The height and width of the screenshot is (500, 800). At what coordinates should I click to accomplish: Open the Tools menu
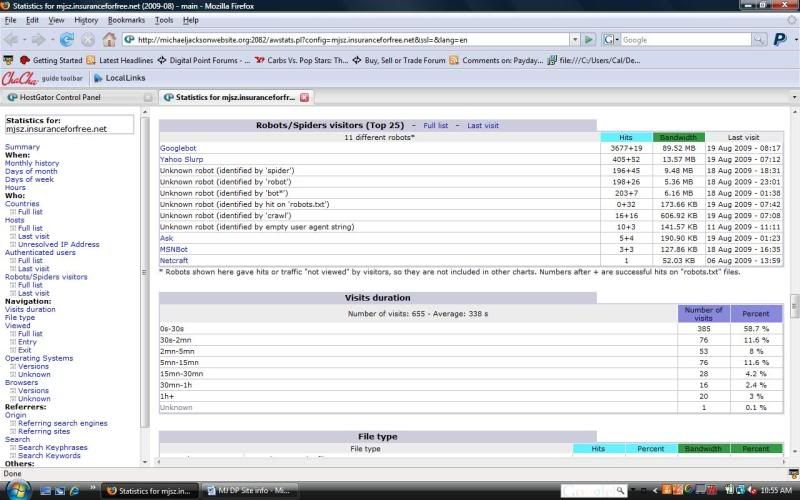[164, 20]
